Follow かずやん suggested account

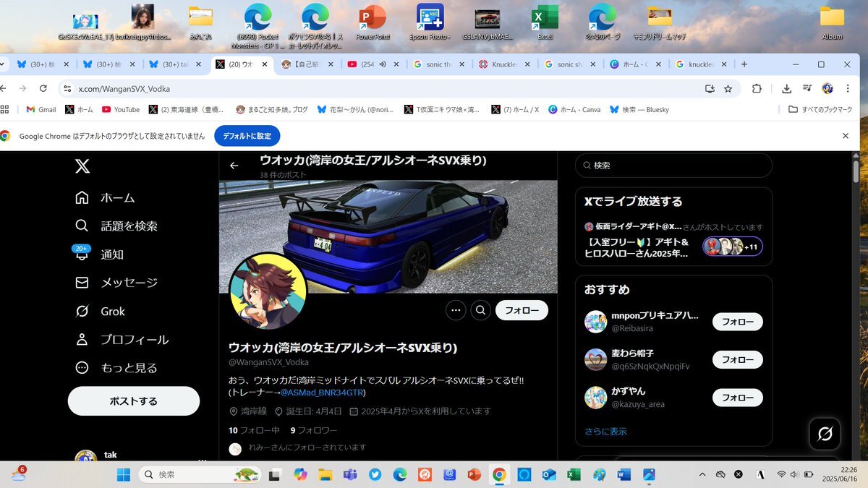[x=738, y=397]
